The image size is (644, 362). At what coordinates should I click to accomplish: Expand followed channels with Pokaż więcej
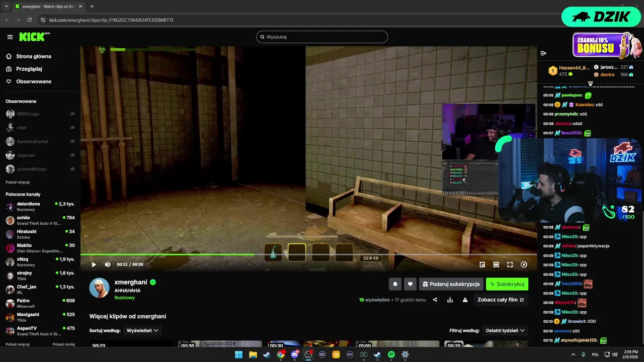[x=18, y=182]
